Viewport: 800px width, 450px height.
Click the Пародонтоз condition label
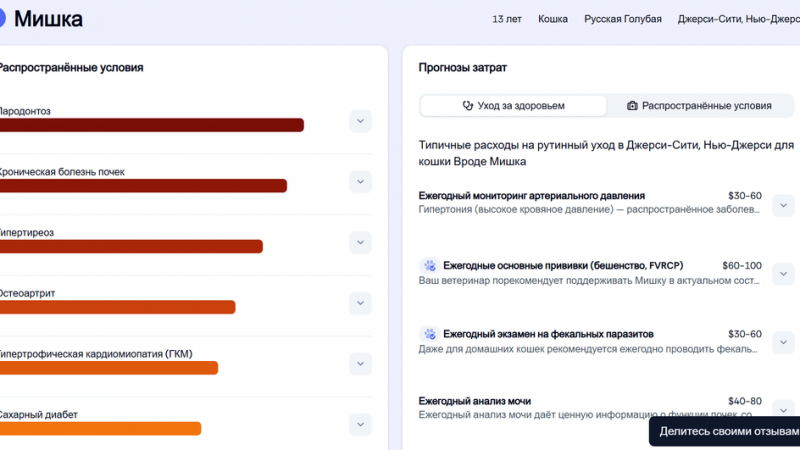(25, 111)
